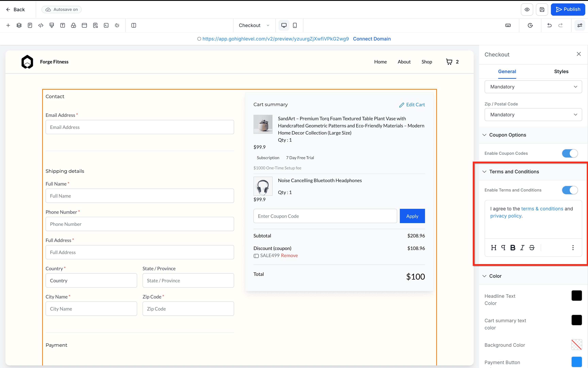Screen dimensions: 588x368
Task: Switch to the General tab
Action: 507,72
